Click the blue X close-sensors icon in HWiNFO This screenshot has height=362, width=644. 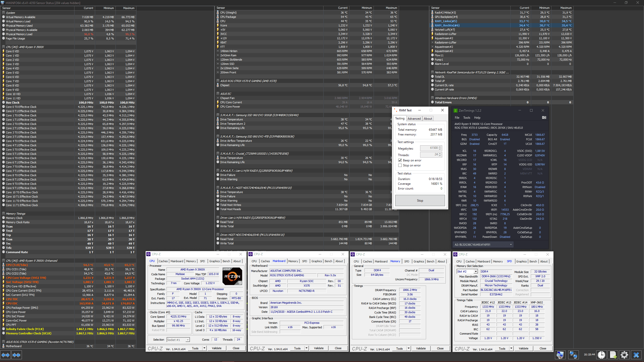(x=636, y=355)
